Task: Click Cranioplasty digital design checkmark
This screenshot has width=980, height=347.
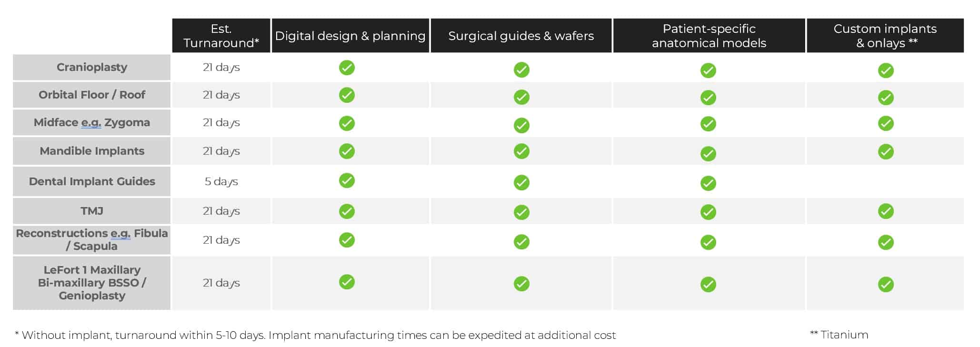Action: pos(347,68)
